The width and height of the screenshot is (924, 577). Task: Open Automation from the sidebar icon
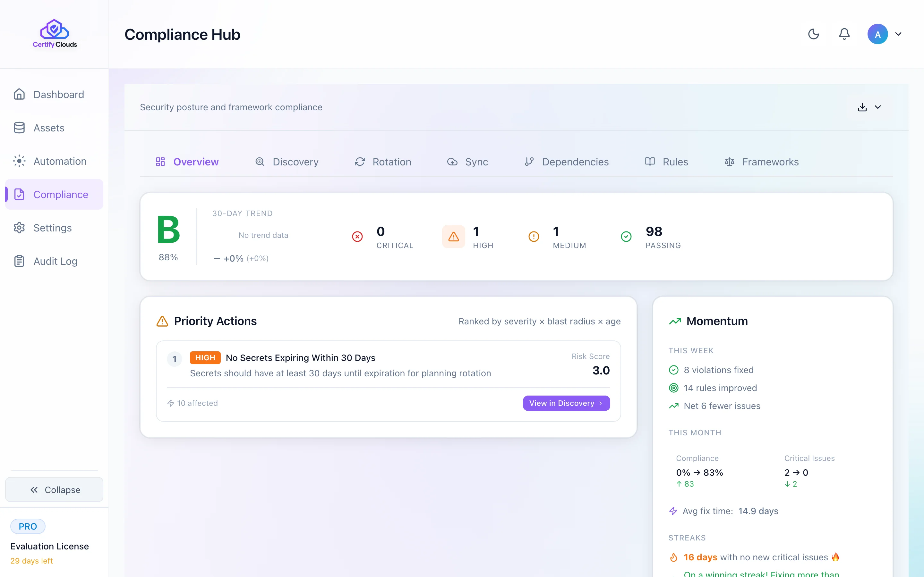(20, 161)
